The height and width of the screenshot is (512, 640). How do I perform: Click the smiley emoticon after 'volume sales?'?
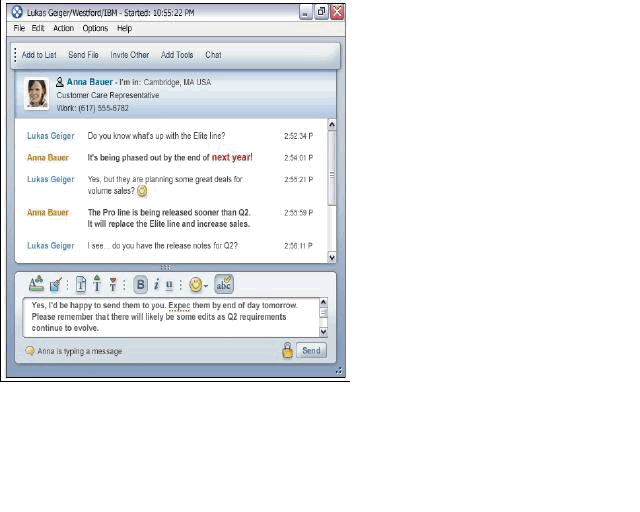click(x=142, y=191)
